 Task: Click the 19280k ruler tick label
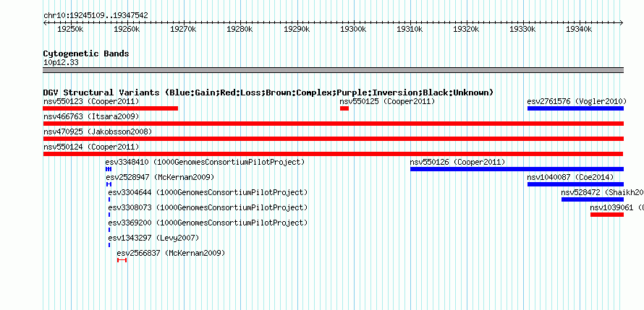coord(240,29)
